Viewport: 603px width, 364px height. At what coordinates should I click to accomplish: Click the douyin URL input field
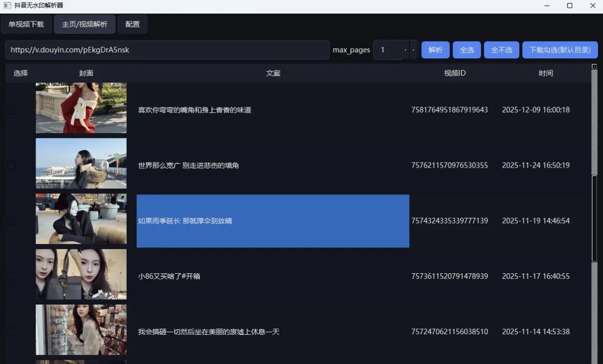(167, 50)
